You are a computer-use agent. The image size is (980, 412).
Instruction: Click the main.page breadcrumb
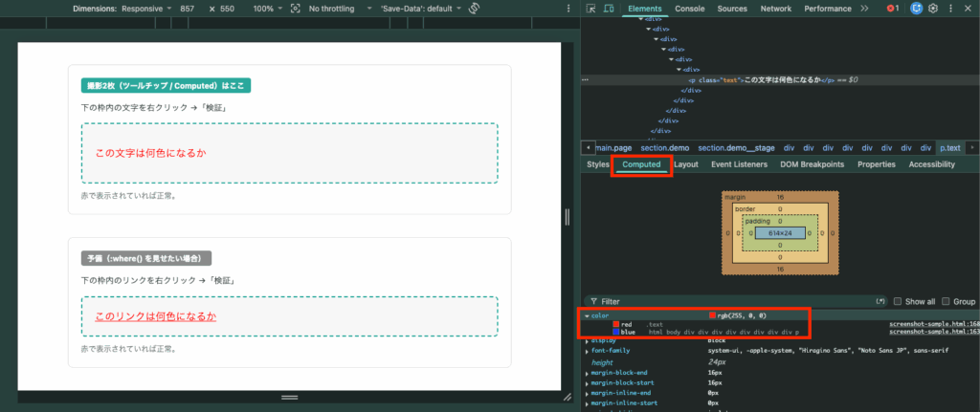pyautogui.click(x=613, y=148)
